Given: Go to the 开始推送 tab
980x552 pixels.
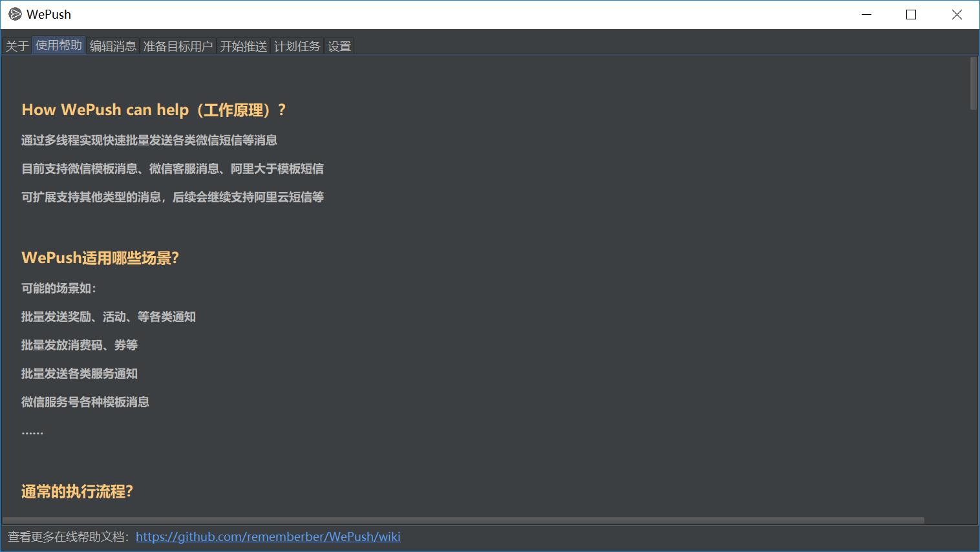Looking at the screenshot, I should [244, 46].
